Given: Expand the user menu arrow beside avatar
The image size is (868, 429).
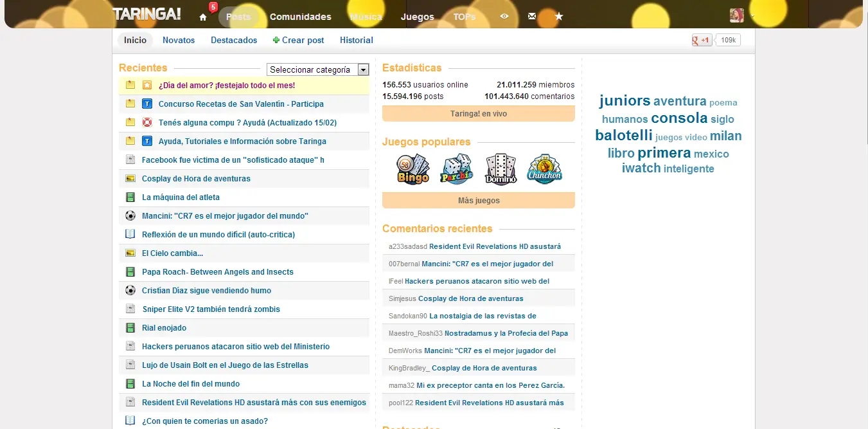Looking at the screenshot, I should (x=752, y=16).
